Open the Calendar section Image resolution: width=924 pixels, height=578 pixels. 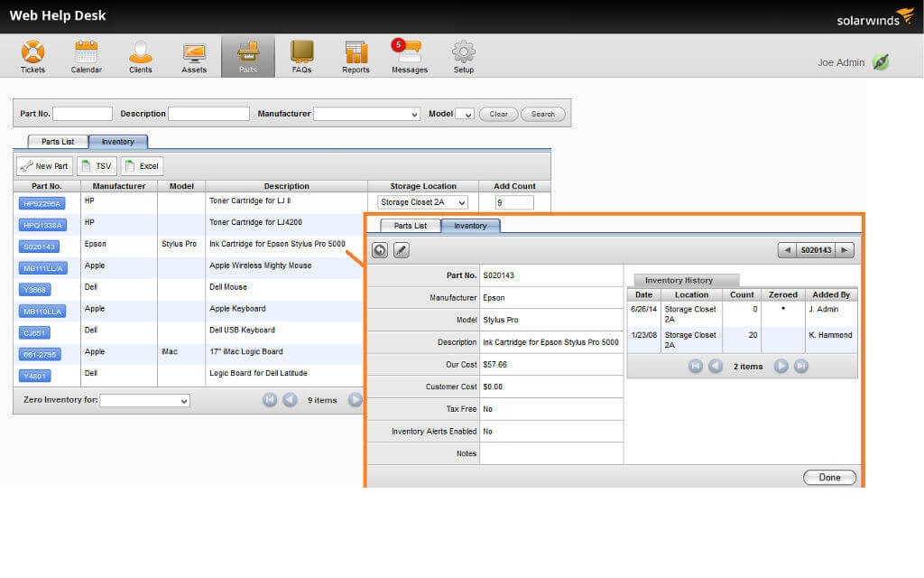(86, 56)
